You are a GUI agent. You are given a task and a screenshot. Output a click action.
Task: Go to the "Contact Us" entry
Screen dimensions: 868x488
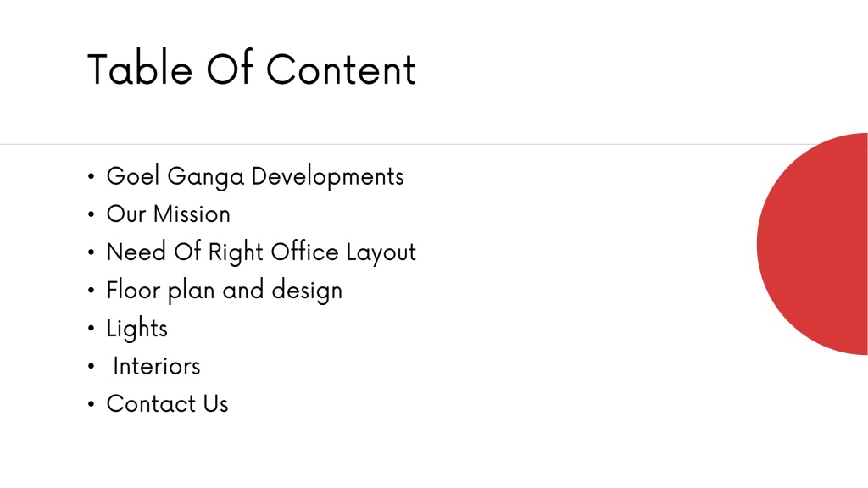click(x=167, y=404)
